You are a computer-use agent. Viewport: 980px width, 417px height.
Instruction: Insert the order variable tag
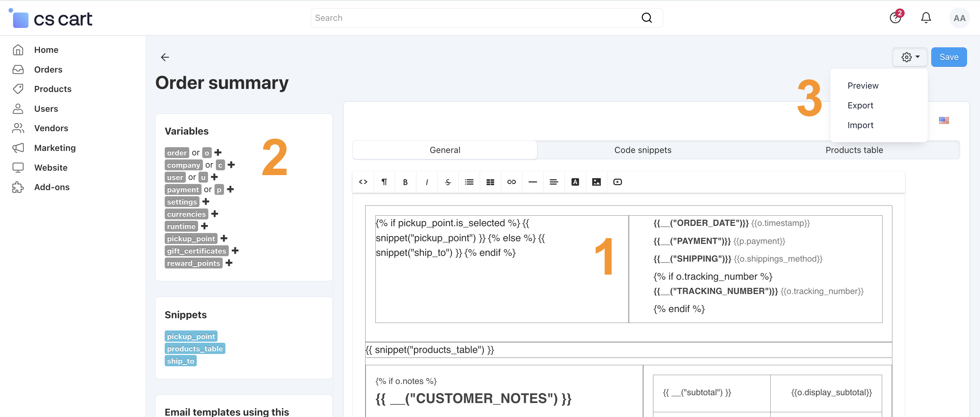click(177, 152)
